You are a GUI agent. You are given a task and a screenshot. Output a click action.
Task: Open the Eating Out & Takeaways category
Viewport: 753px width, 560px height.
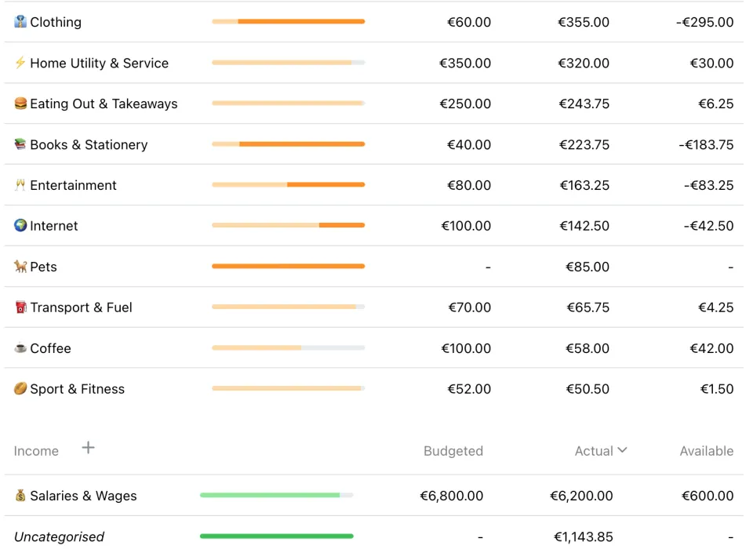(373, 104)
